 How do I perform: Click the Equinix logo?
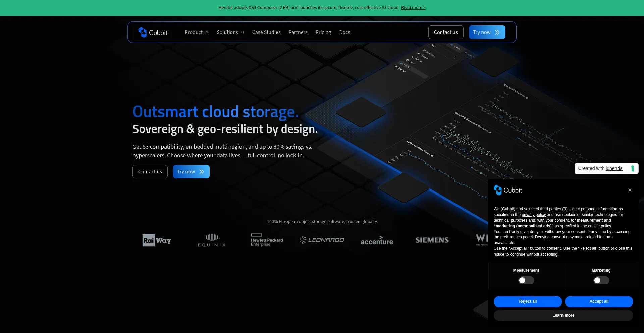[x=212, y=240]
